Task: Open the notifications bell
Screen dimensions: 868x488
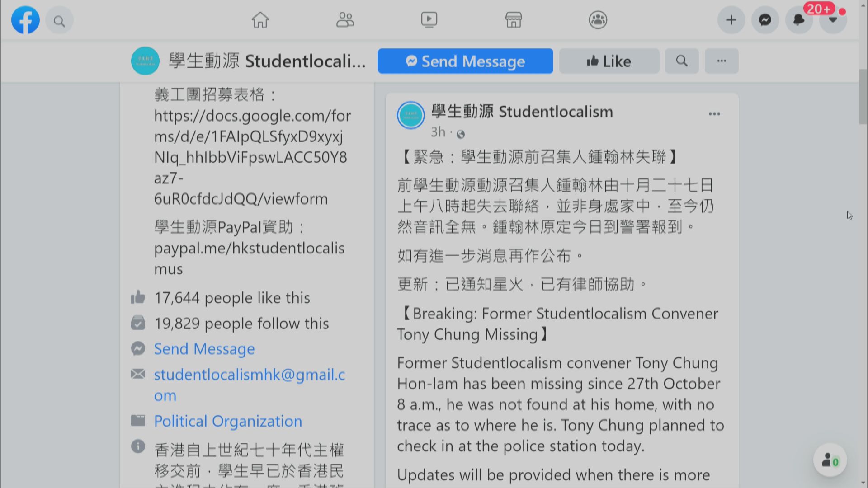Action: 799,20
